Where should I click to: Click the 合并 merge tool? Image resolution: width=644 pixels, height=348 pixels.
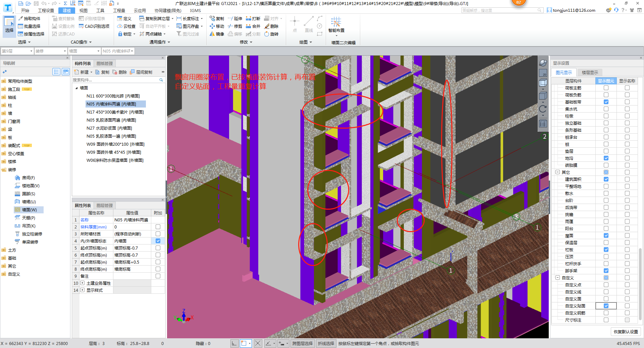point(253,26)
